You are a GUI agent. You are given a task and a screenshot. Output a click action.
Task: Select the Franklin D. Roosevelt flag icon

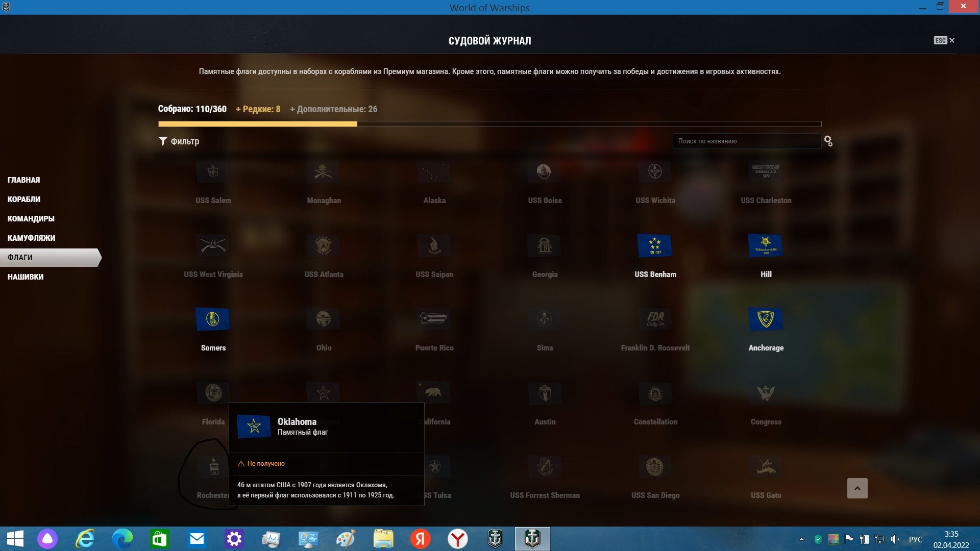(x=655, y=319)
